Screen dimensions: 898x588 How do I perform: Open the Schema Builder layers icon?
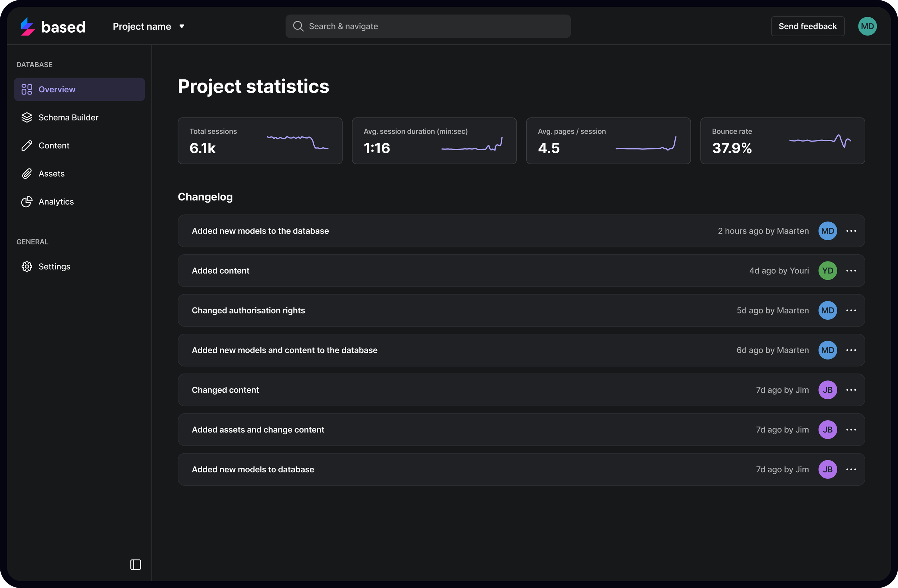pos(27,117)
